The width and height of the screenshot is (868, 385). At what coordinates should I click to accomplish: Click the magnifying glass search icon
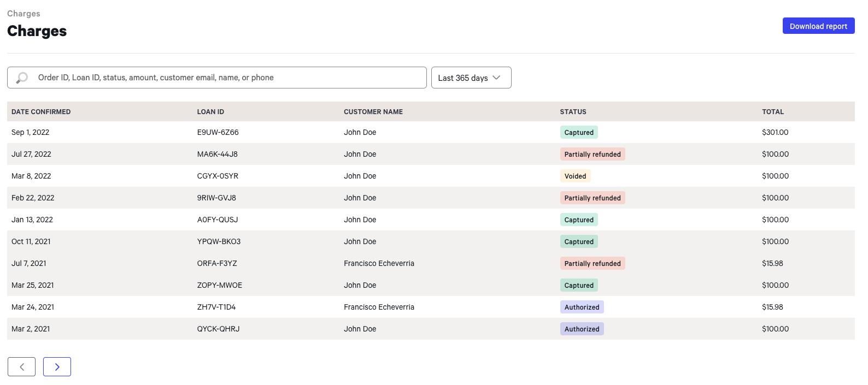22,78
